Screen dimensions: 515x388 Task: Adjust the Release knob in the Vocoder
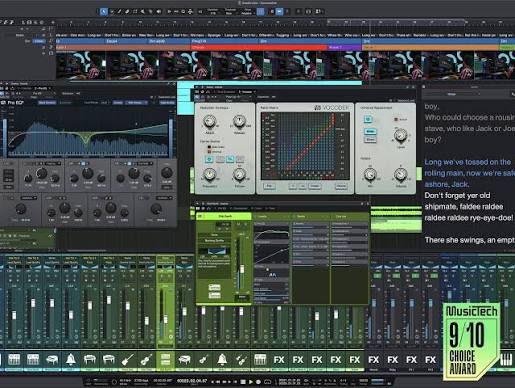point(239,122)
